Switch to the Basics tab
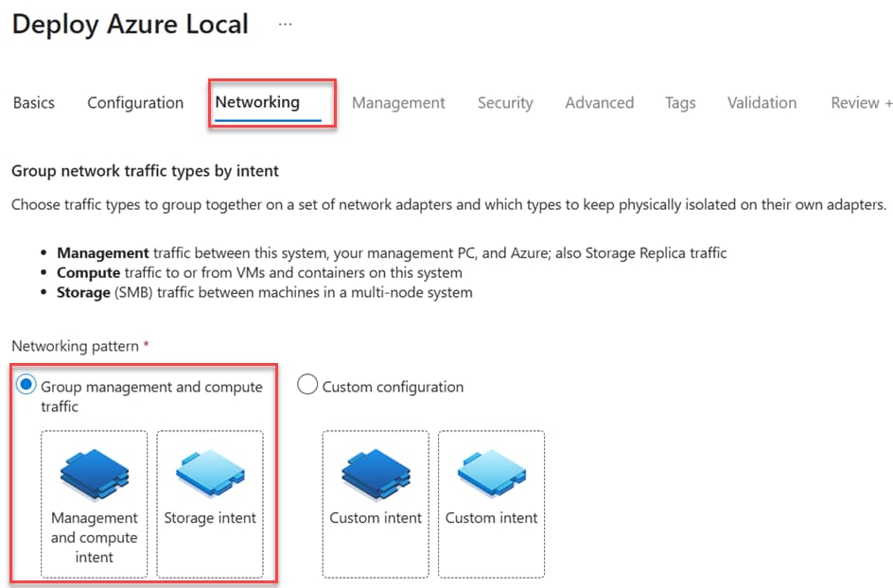This screenshot has width=893, height=588. (34, 103)
